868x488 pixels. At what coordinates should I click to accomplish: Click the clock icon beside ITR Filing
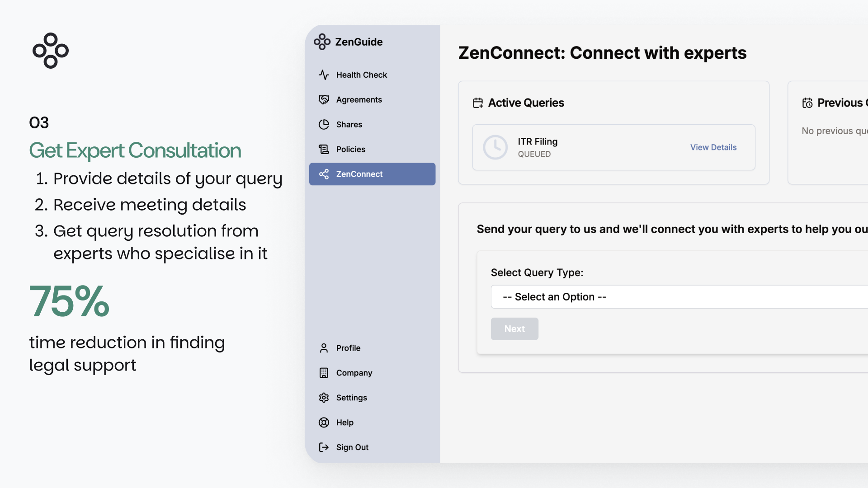point(495,147)
